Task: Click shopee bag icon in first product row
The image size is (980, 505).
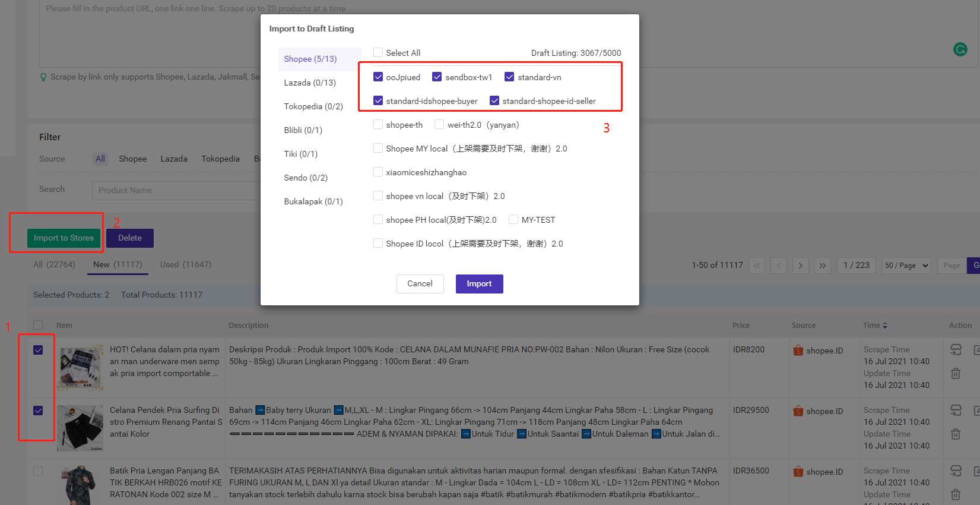Action: (798, 351)
